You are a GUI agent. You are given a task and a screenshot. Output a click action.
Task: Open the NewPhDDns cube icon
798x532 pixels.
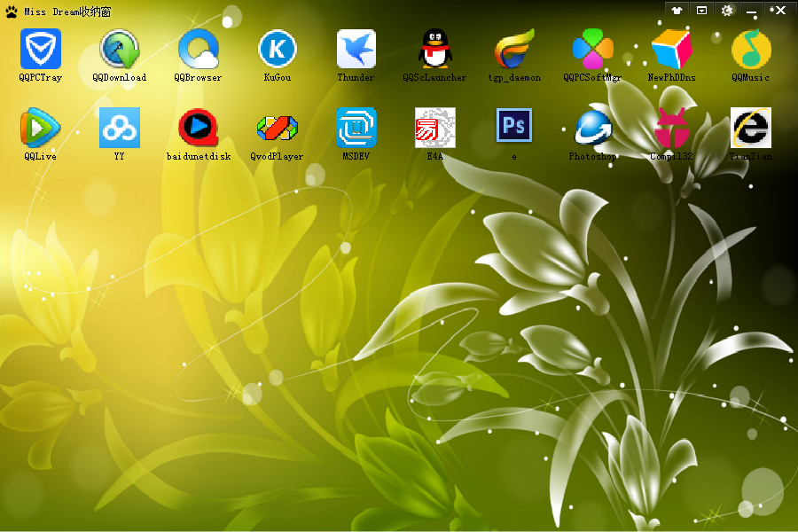[672, 49]
